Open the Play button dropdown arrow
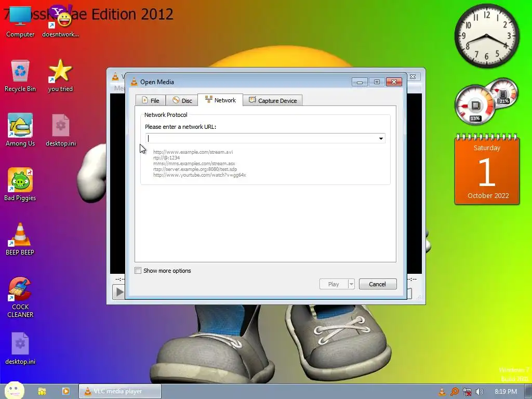This screenshot has height=399, width=532. click(x=351, y=284)
